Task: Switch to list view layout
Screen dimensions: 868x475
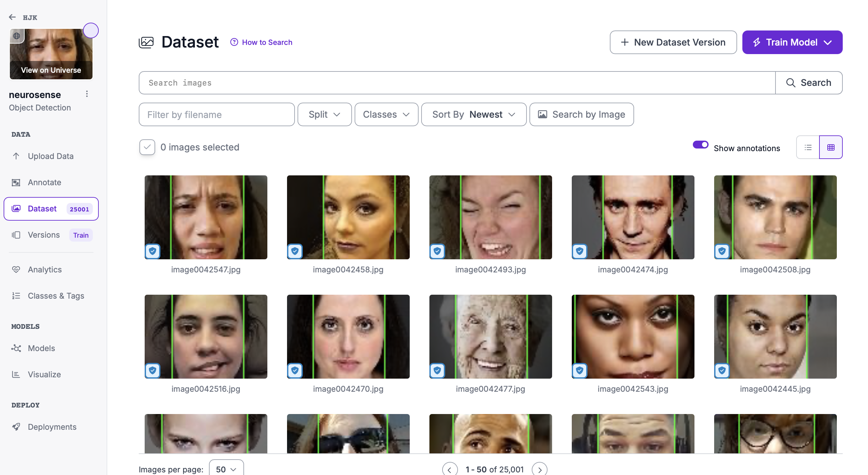Action: coord(808,147)
